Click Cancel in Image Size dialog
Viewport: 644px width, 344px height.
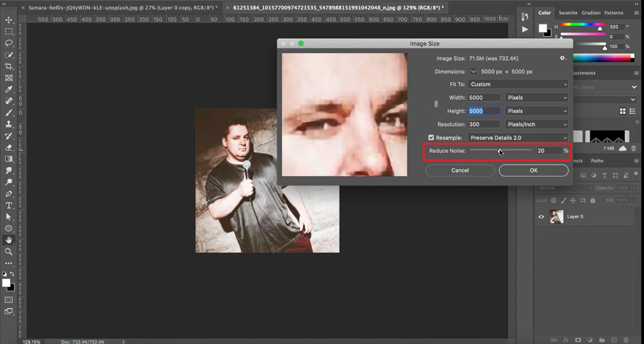(x=460, y=170)
